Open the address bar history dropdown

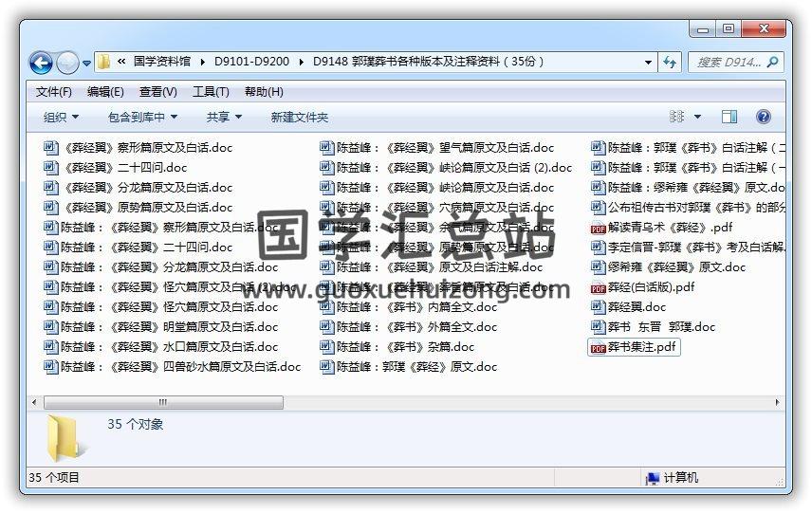coord(649,62)
